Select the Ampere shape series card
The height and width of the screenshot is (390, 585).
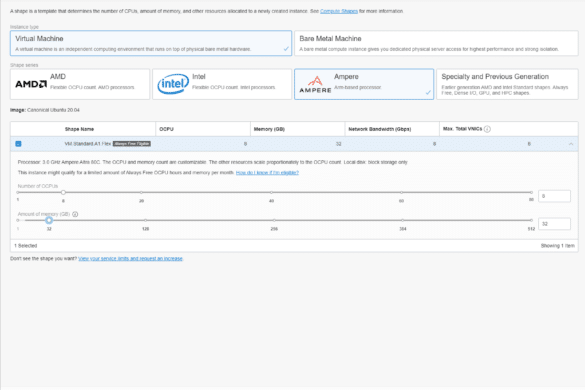[x=364, y=84]
